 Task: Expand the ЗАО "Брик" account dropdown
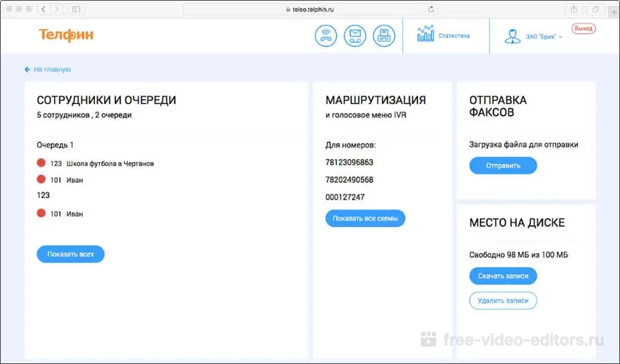544,36
